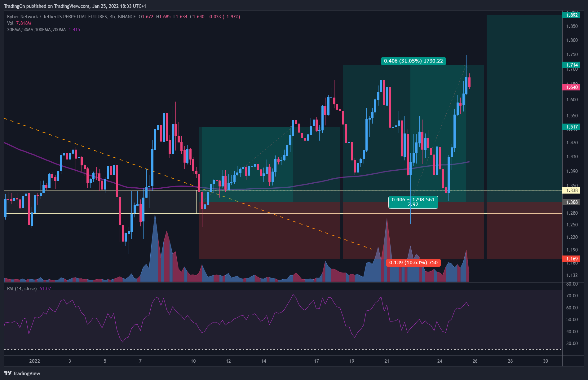Screen dimensions: 588x380
Task: Click the 1.517 green price label
Action: pyautogui.click(x=572, y=127)
